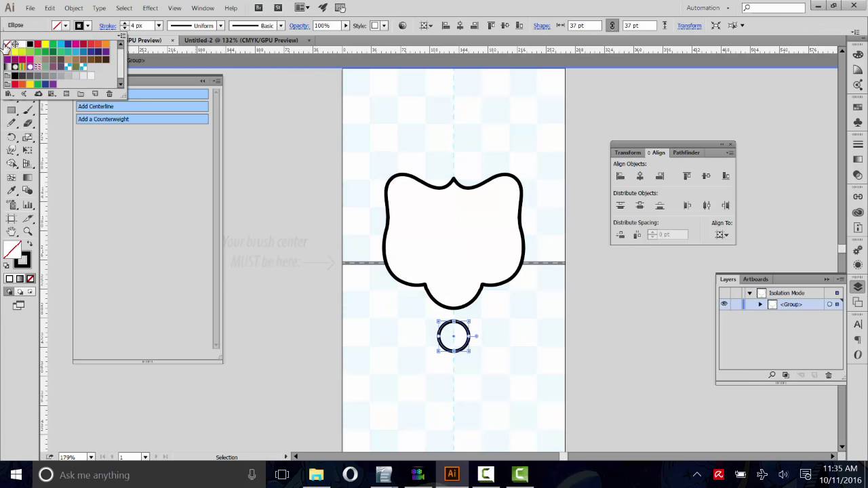The width and height of the screenshot is (868, 488).
Task: Open Basic brush definition dropdown
Action: [281, 25]
